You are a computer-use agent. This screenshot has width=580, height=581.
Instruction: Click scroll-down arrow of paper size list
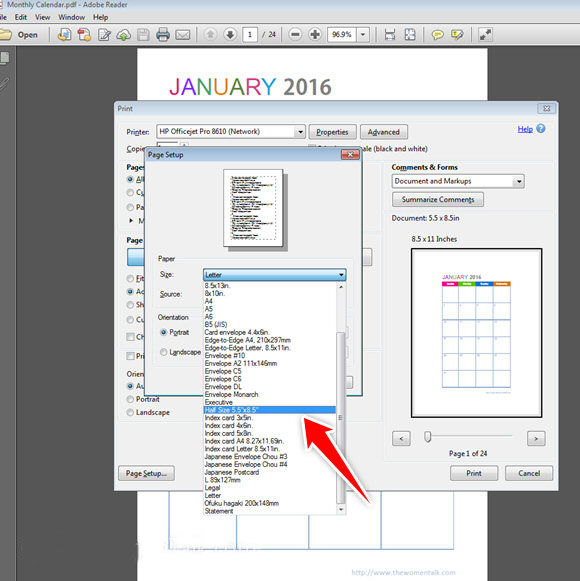[341, 510]
